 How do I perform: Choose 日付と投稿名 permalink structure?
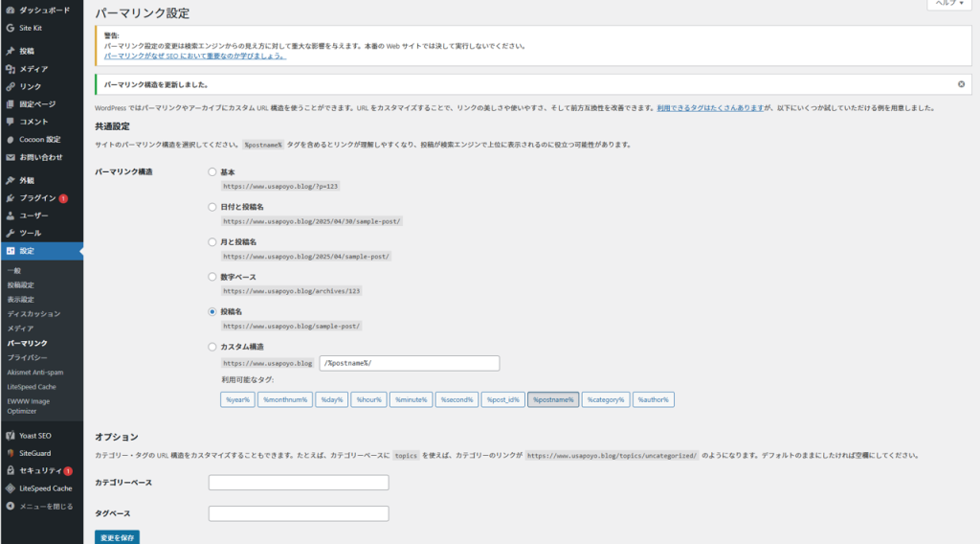click(x=212, y=207)
